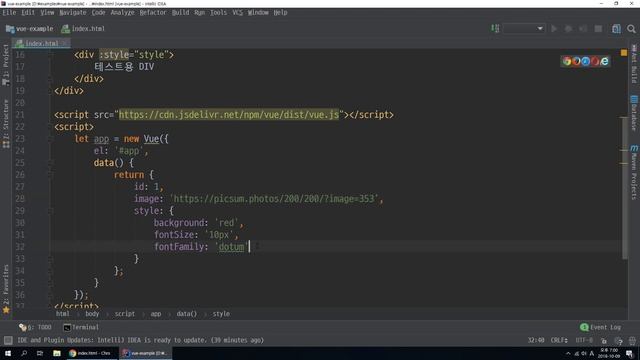640x360 pixels.
Task: Click the editor vertical scrollbar
Action: pos(624,188)
